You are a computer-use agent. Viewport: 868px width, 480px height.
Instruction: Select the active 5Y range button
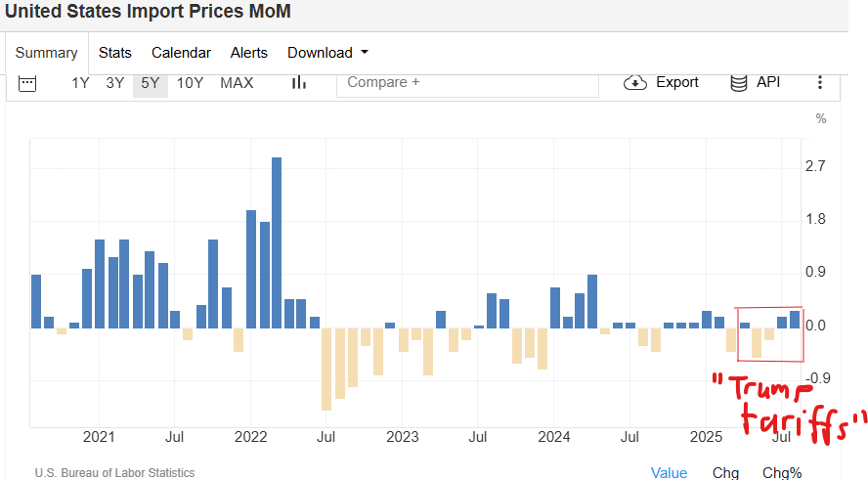click(x=151, y=83)
